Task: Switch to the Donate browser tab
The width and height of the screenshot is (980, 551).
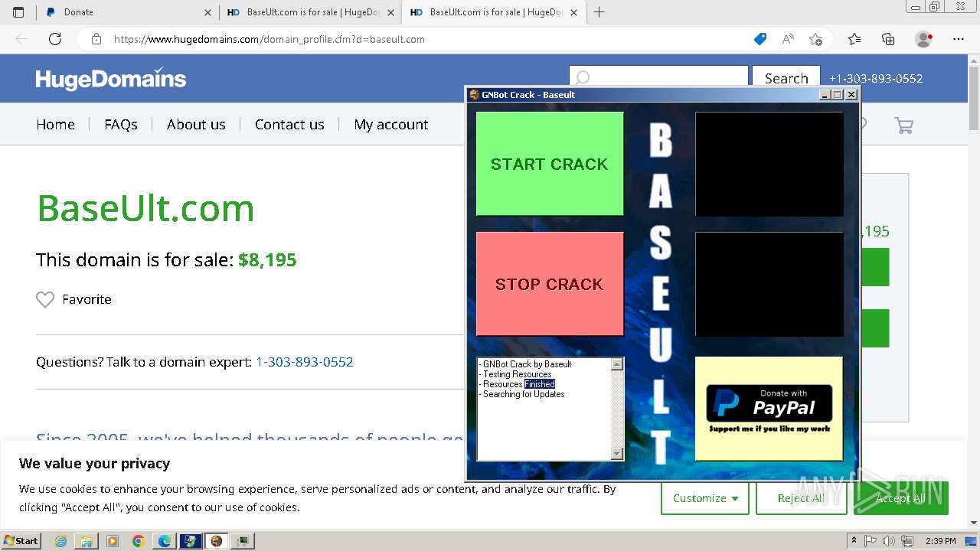Action: 128,12
